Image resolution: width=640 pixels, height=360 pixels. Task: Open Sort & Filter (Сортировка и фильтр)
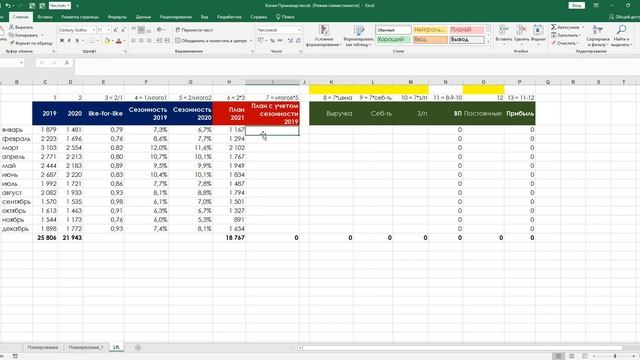[598, 36]
